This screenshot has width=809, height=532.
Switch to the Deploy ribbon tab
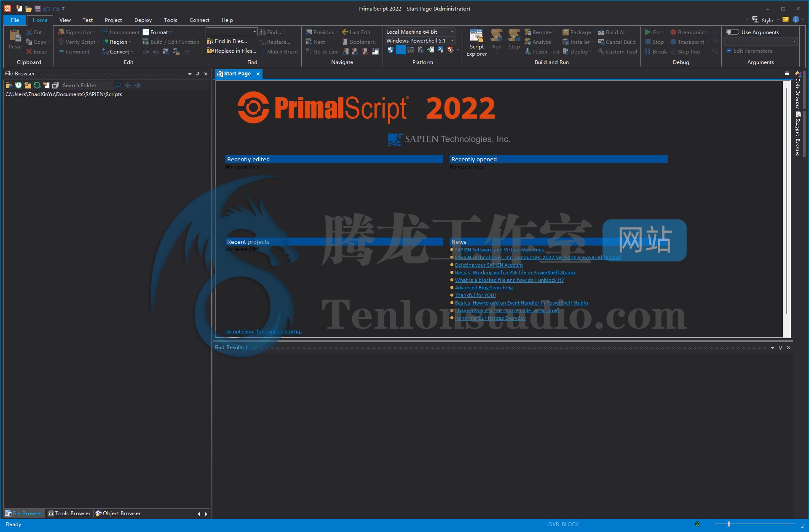pyautogui.click(x=143, y=20)
